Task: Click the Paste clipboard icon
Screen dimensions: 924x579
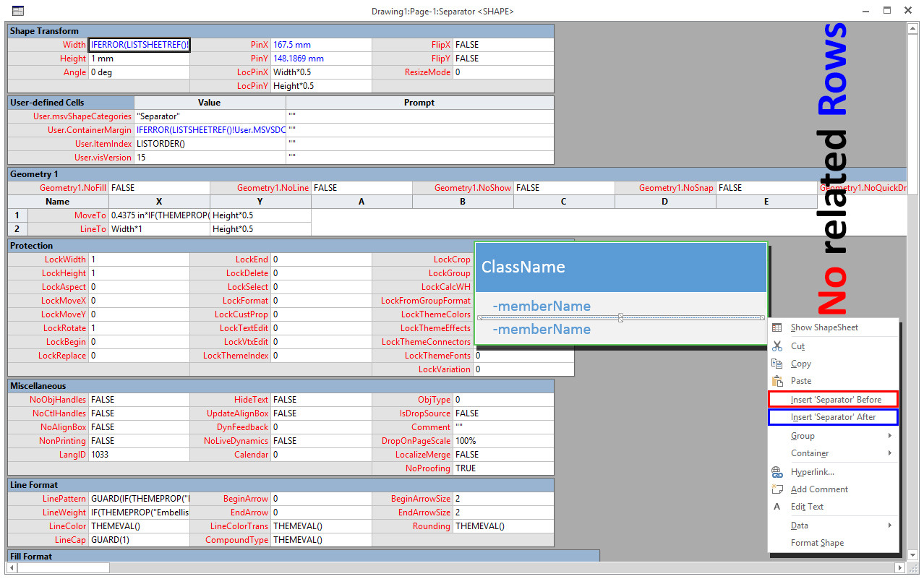Action: click(x=777, y=381)
